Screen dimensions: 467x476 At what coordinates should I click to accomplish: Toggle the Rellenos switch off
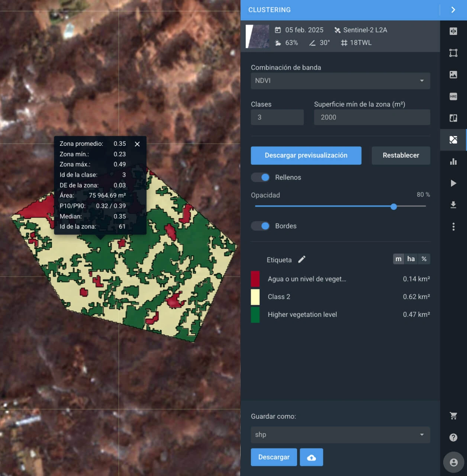[260, 177]
